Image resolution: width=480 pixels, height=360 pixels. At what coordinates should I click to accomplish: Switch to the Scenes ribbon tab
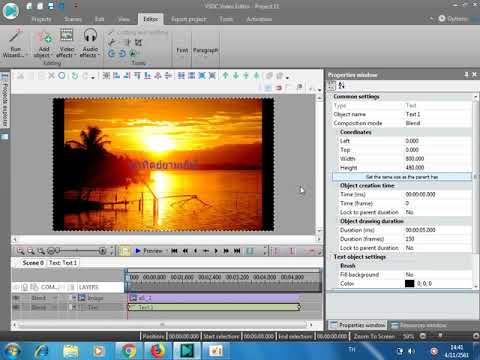coord(73,19)
